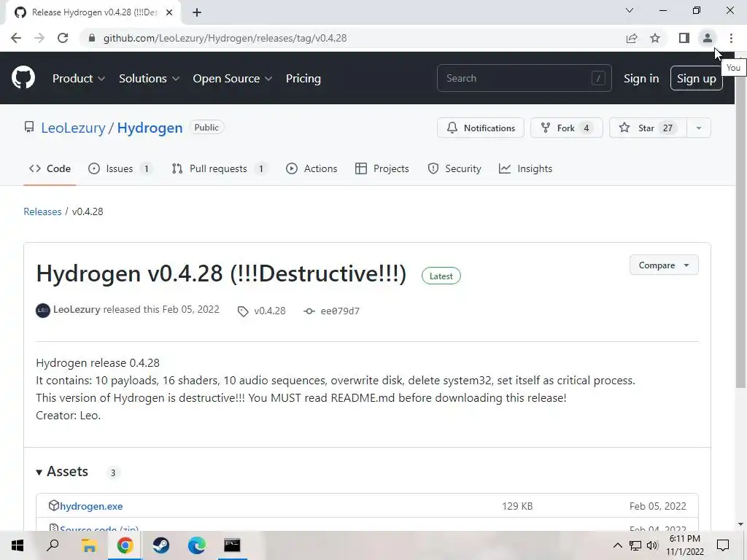Expand the Open Source menu
Image resolution: width=747 pixels, height=560 pixels.
233,79
